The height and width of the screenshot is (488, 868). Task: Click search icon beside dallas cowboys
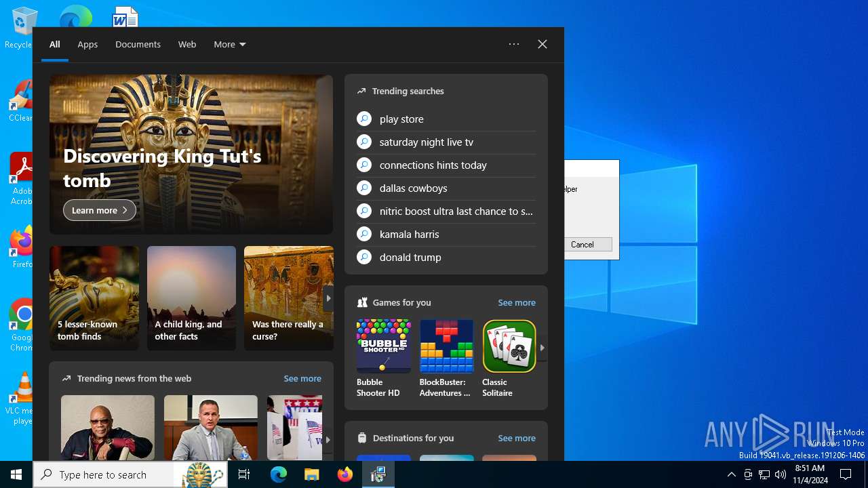[x=364, y=188]
